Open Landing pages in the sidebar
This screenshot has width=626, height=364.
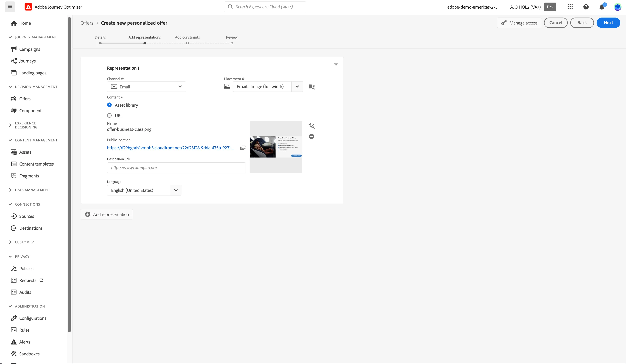pos(33,73)
